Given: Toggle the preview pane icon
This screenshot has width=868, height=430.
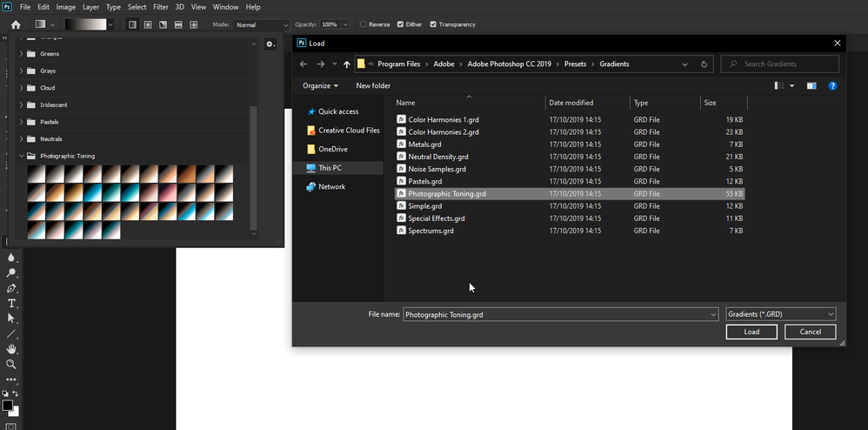Looking at the screenshot, I should tap(811, 86).
